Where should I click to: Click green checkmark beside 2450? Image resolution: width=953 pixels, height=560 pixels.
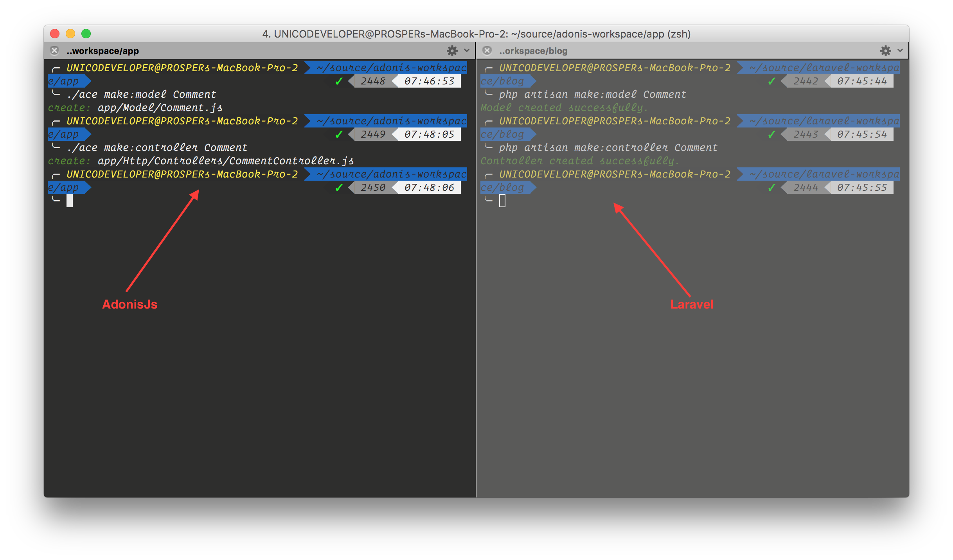pyautogui.click(x=339, y=188)
